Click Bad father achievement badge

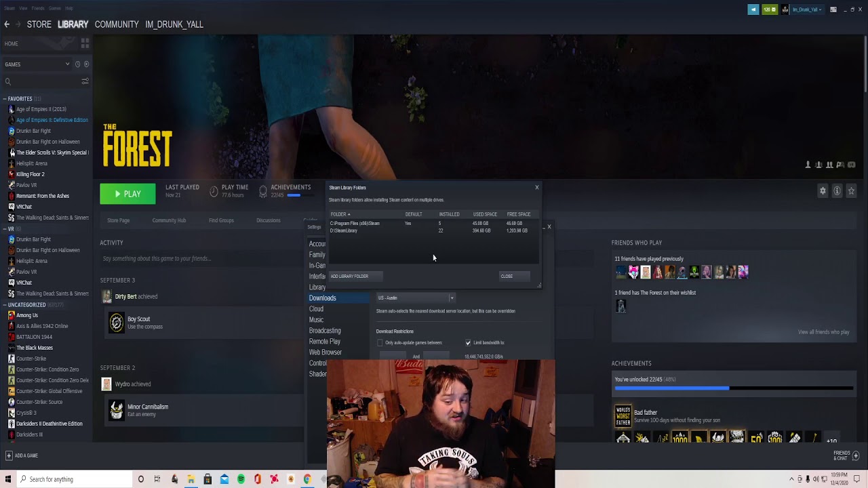coord(623,415)
